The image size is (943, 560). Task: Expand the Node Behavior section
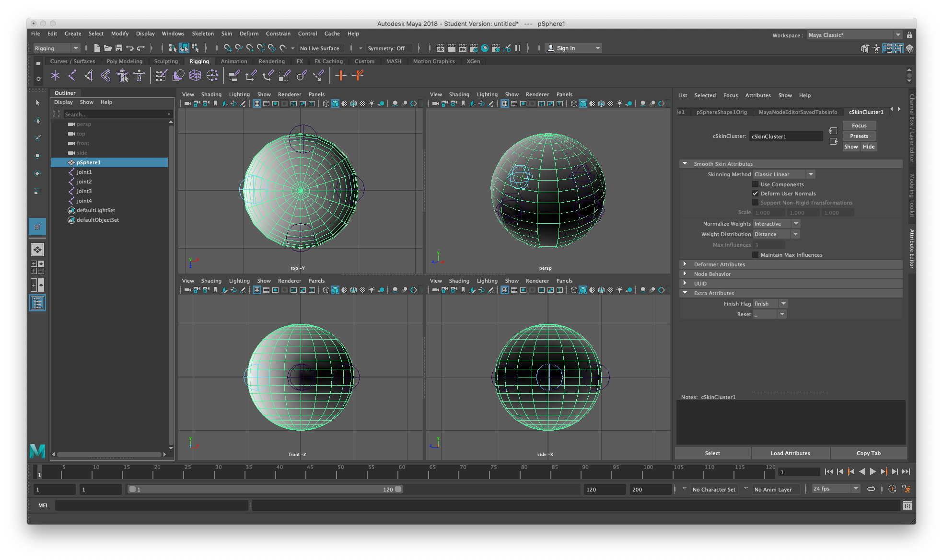(x=685, y=274)
